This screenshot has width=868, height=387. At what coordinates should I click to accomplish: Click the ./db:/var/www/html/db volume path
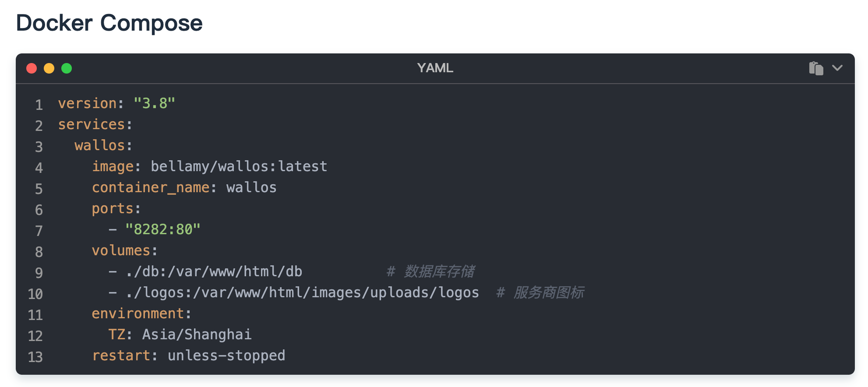pyautogui.click(x=214, y=271)
